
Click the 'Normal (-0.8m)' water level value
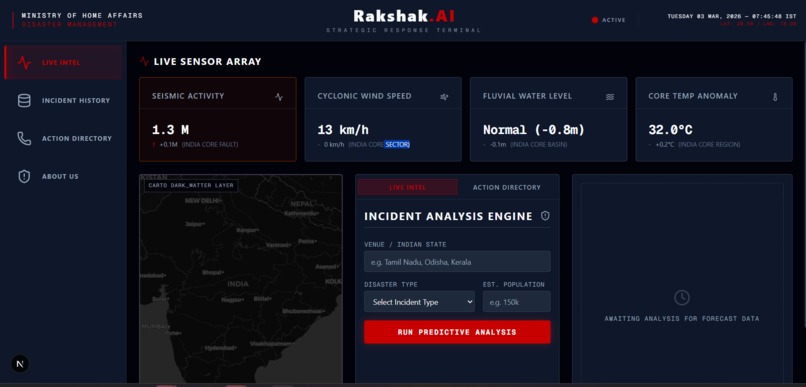(x=534, y=130)
